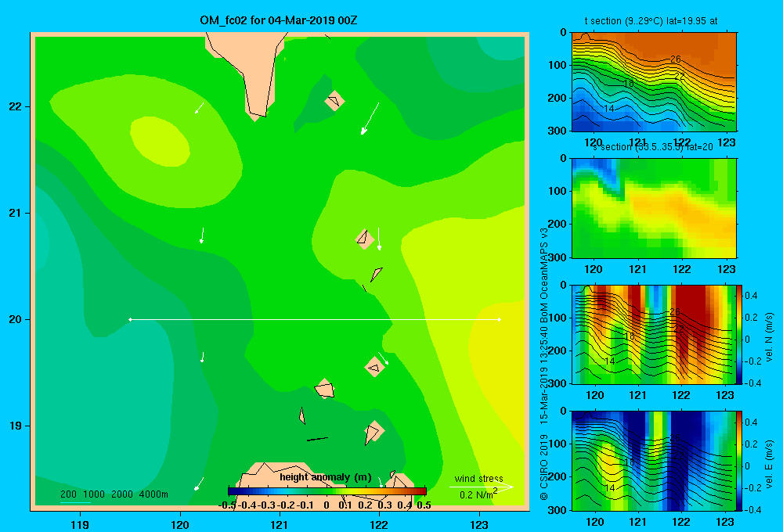
Task: Click the 's section (33.5..35.5) lat=20' heading
Action: click(653, 147)
